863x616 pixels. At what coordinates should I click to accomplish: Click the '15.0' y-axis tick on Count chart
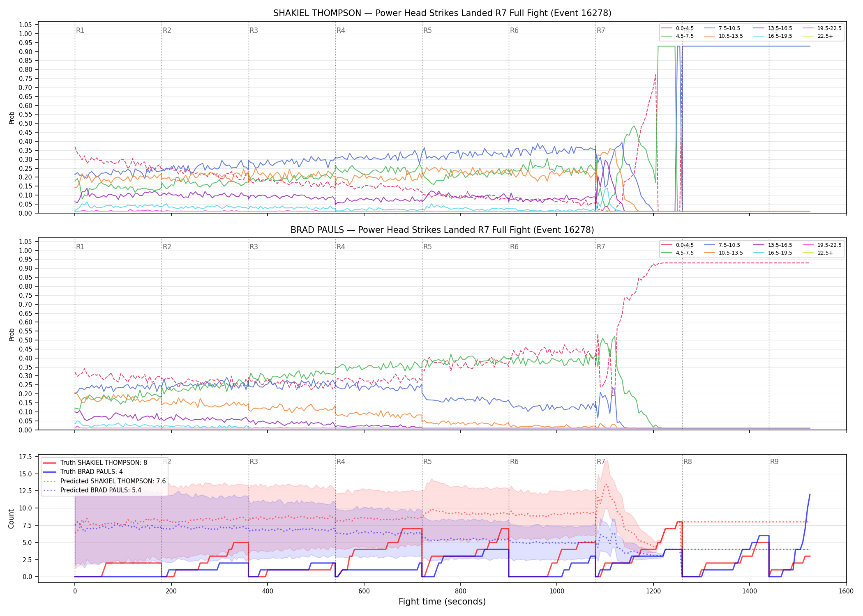click(25, 474)
